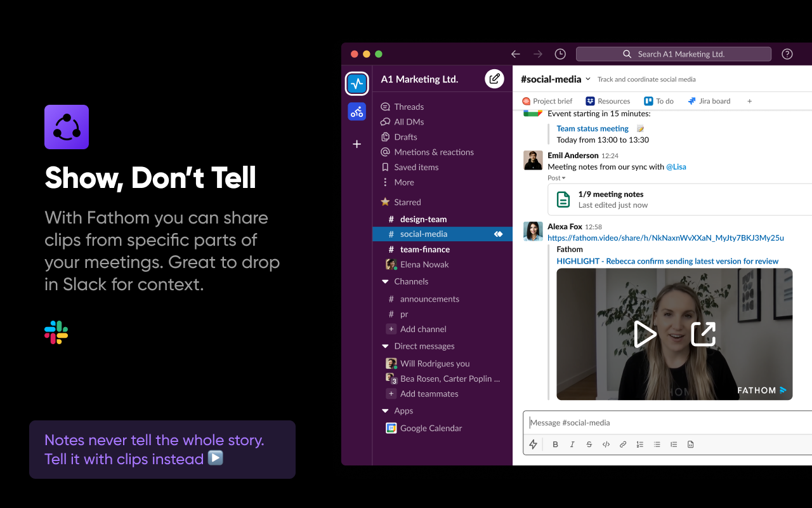Open the Project brief bookmark
The image size is (812, 508).
[547, 101]
